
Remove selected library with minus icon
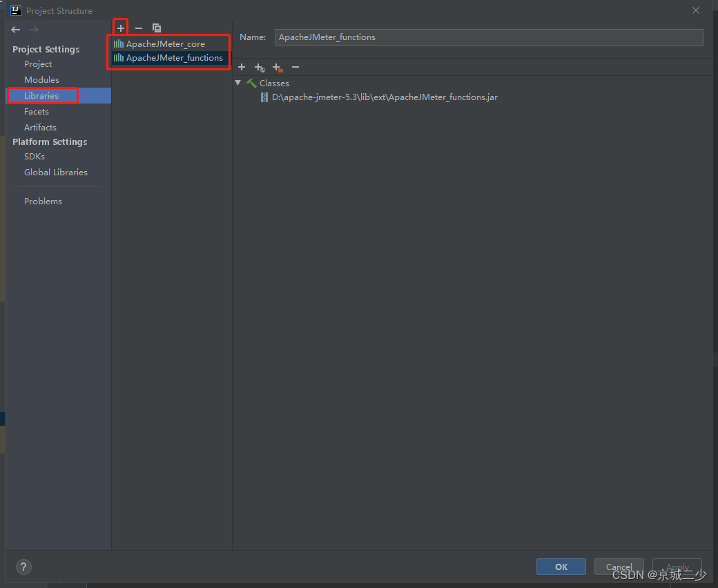139,28
